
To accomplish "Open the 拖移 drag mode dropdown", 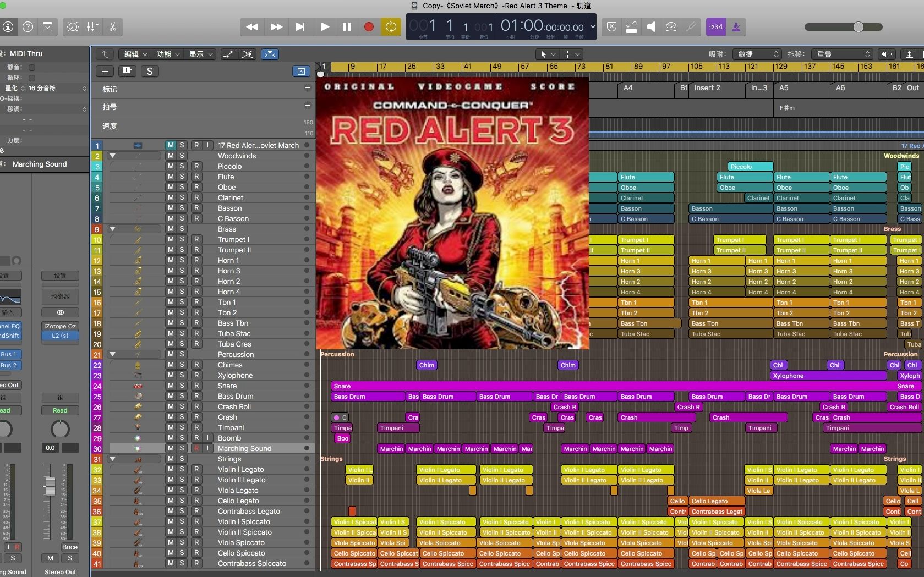I will click(x=842, y=54).
